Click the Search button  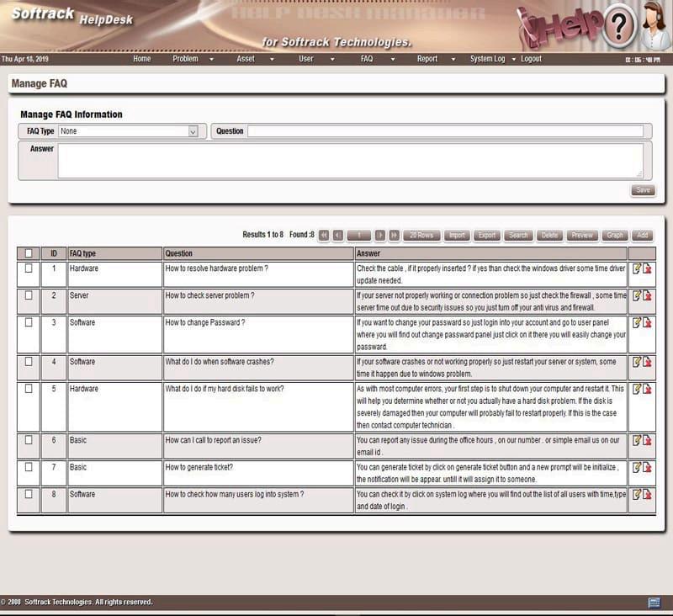click(518, 236)
